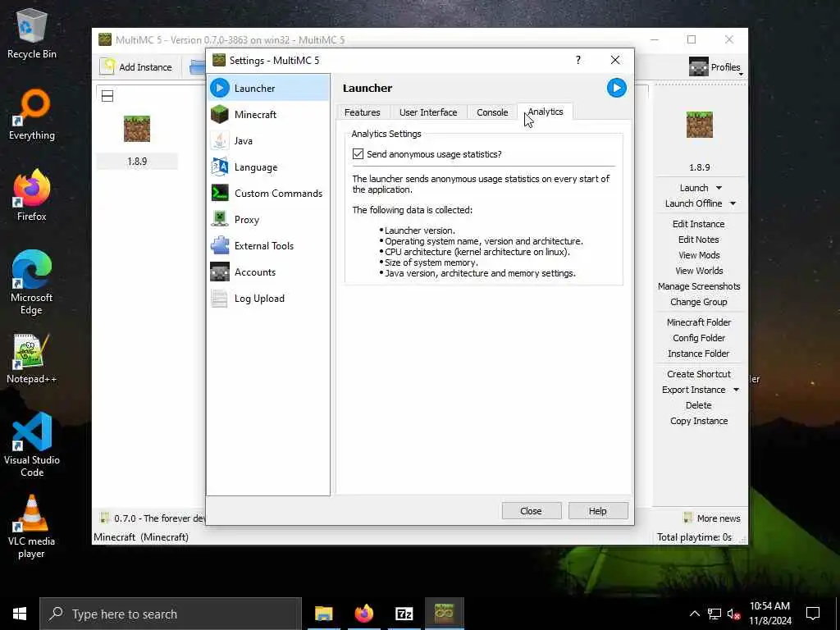
Task: Expand the Launch dropdown arrow
Action: 719,188
